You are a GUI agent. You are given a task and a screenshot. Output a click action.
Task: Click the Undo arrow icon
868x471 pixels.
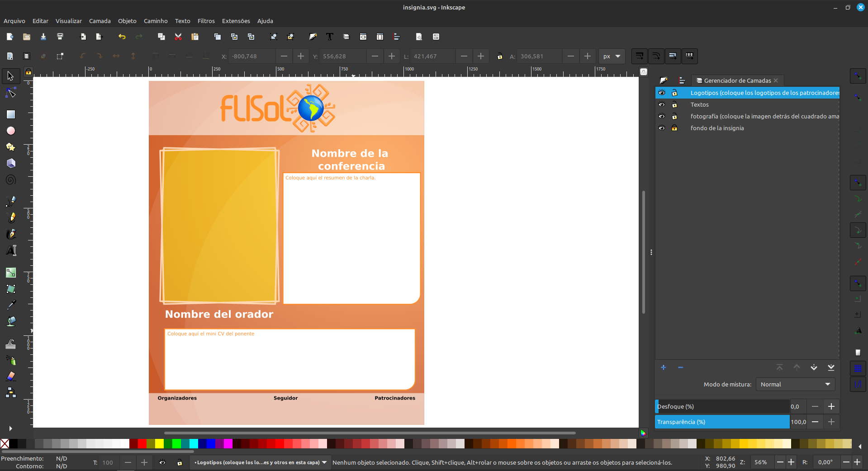tap(122, 37)
